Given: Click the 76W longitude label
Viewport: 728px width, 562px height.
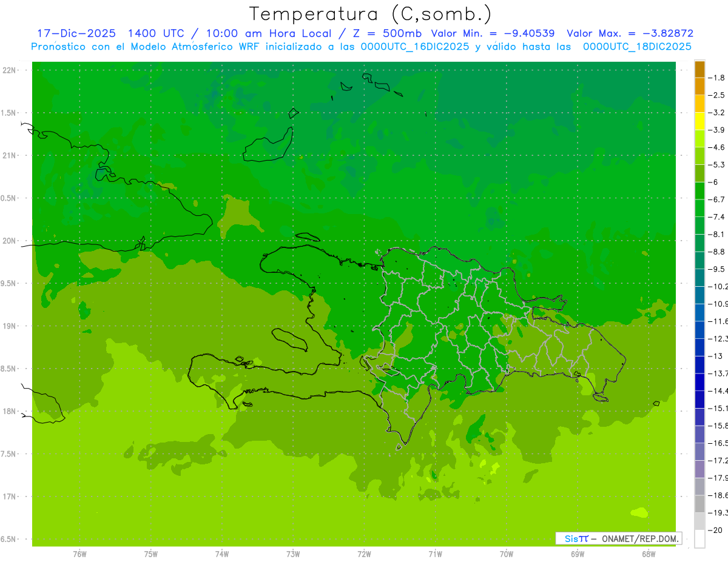Looking at the screenshot, I should click(x=79, y=554).
